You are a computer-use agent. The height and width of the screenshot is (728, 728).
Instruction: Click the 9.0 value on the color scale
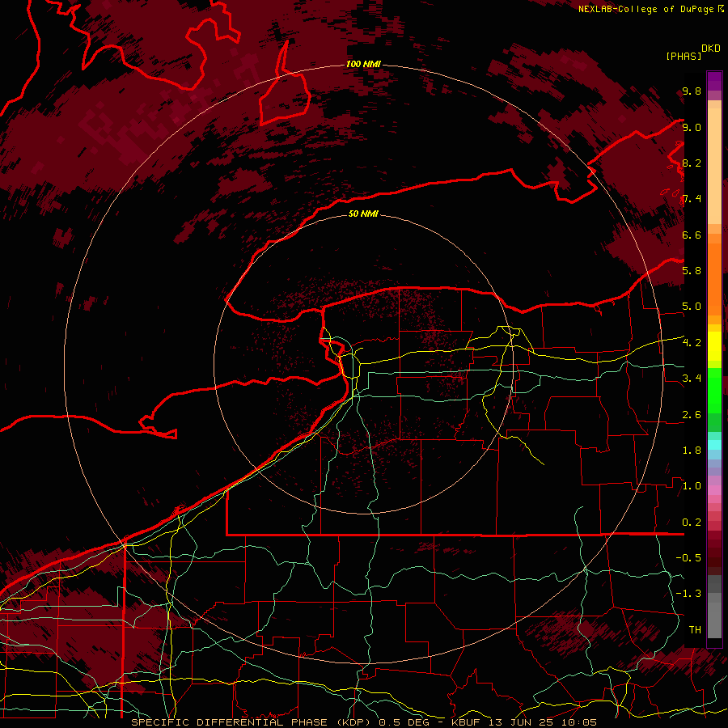click(692, 127)
